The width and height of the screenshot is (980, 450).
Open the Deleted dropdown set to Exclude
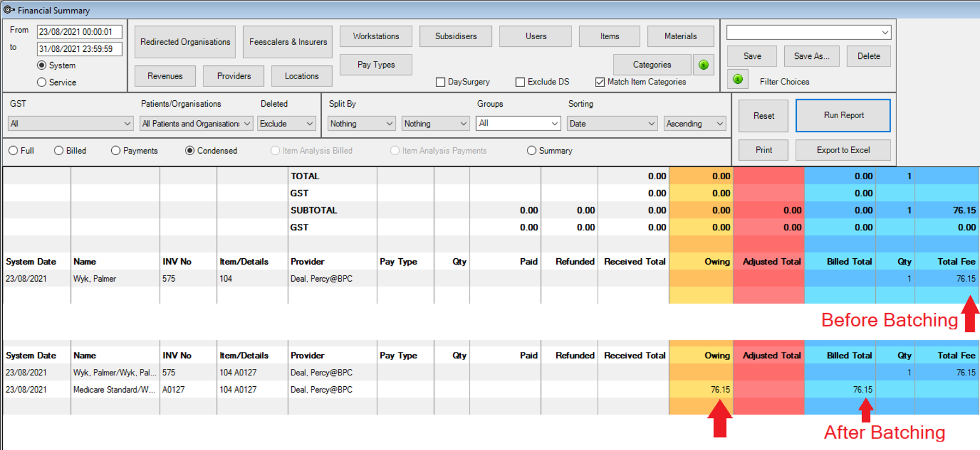[x=287, y=124]
